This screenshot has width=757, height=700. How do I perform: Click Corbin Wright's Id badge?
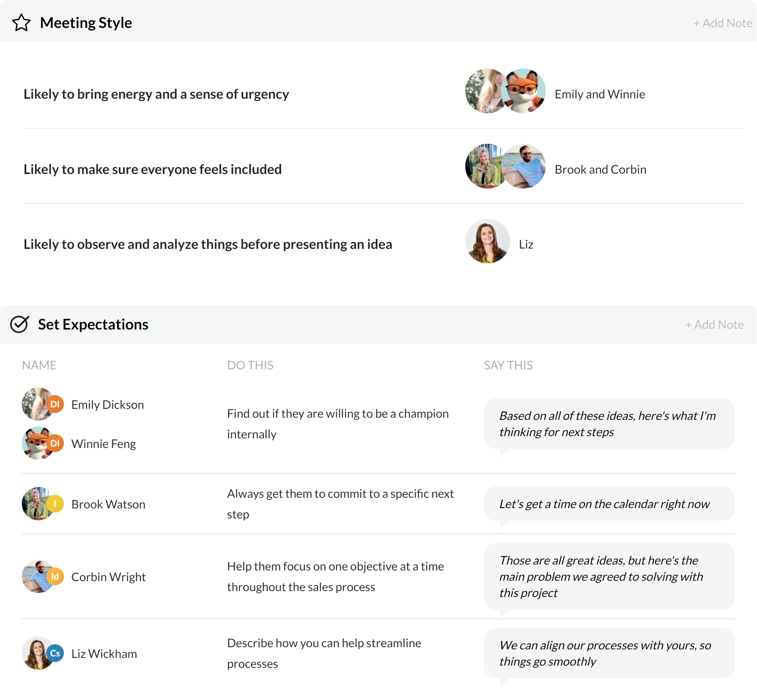(x=55, y=577)
